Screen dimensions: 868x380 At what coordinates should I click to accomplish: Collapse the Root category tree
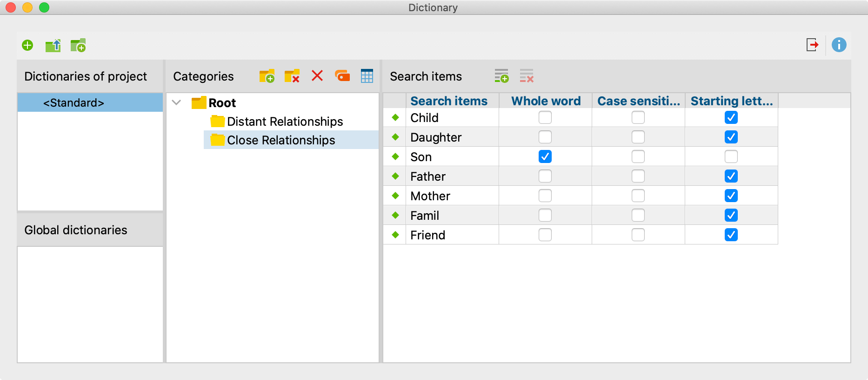pos(176,102)
